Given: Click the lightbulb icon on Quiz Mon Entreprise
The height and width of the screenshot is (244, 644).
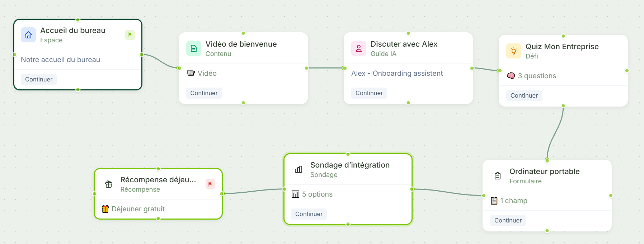Looking at the screenshot, I should click(x=513, y=51).
